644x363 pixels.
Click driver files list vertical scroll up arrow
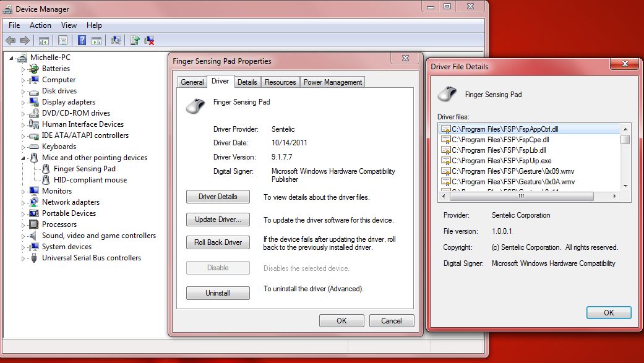pyautogui.click(x=625, y=129)
